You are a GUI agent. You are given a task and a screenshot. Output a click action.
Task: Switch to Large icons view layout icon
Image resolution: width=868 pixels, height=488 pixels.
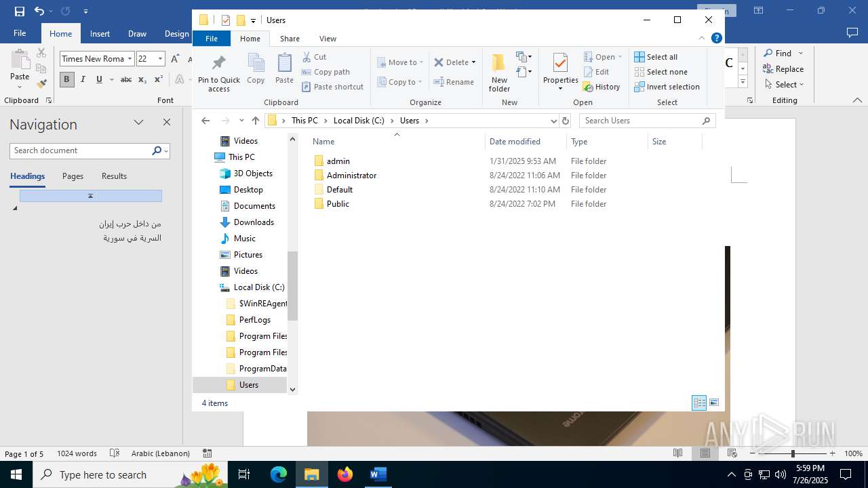tap(714, 403)
